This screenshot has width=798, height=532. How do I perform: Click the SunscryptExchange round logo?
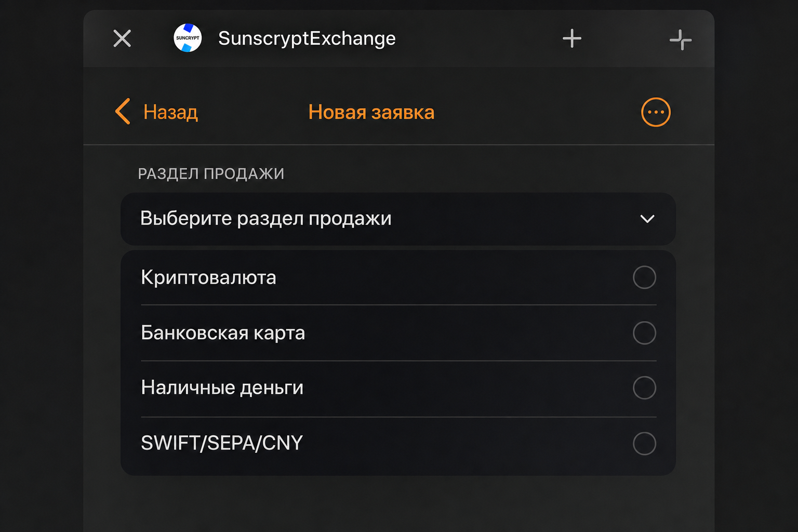coord(188,38)
